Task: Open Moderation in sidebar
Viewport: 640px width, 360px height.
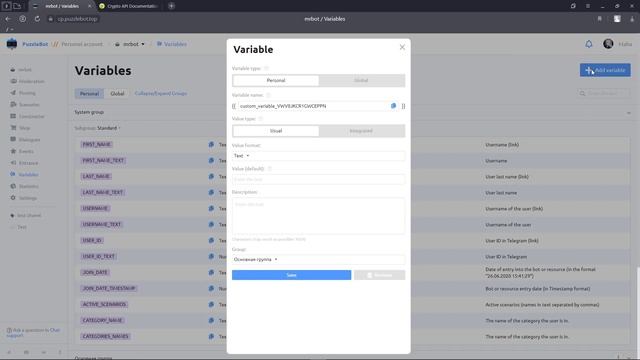Action: (x=27, y=81)
